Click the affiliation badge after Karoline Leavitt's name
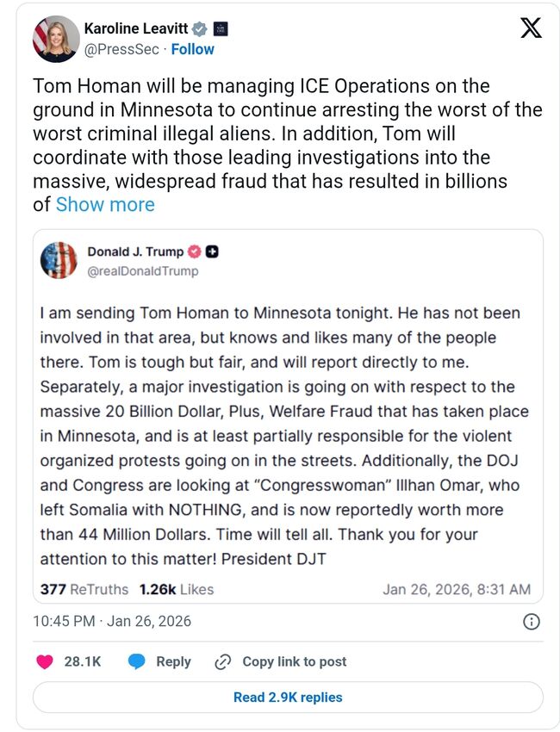The width and height of the screenshot is (560, 732). click(x=220, y=29)
